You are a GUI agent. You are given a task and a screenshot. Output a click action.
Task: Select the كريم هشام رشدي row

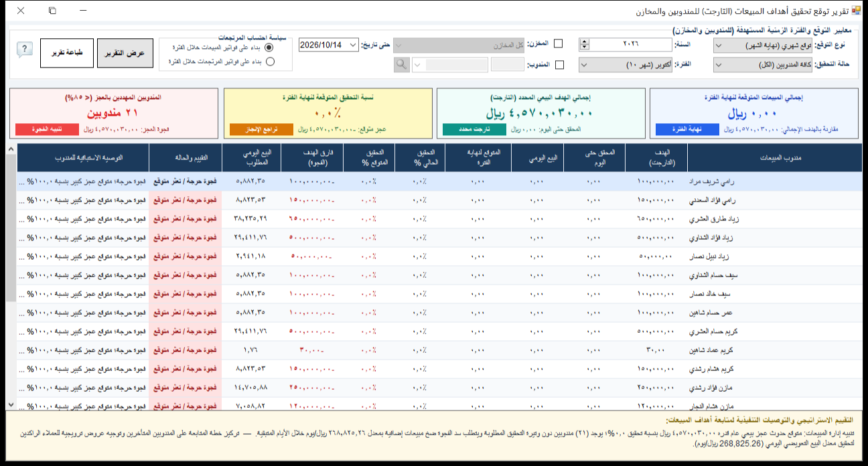(439, 369)
